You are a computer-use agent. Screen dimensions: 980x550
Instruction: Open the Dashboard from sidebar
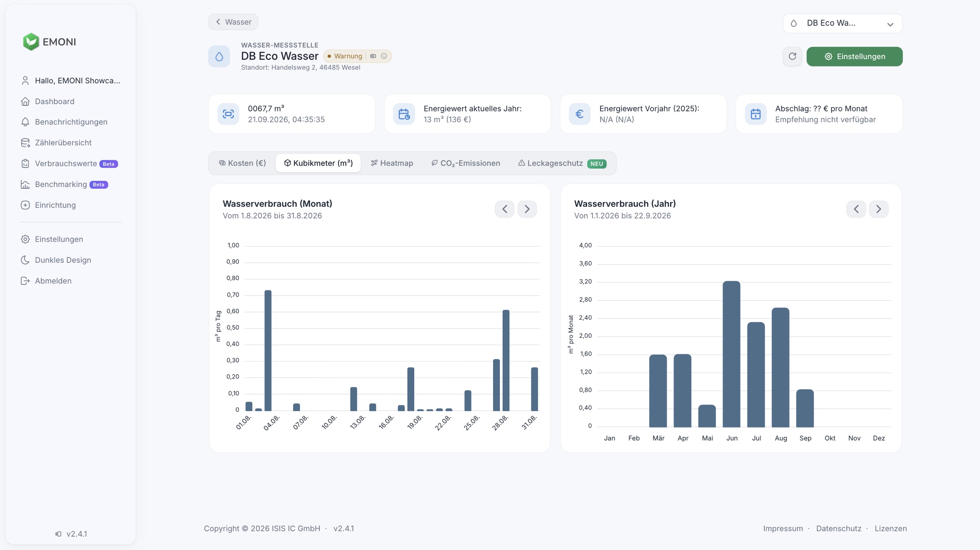pos(54,102)
